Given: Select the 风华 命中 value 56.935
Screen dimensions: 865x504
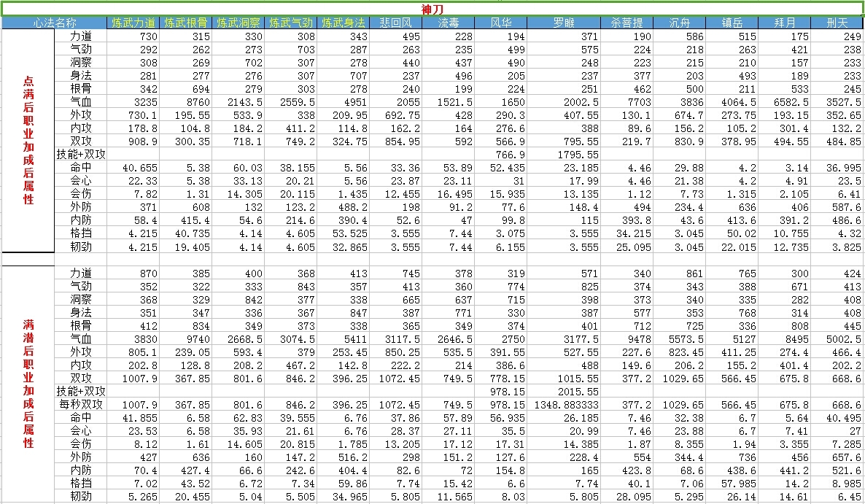Looking at the screenshot, I should click(x=500, y=417).
